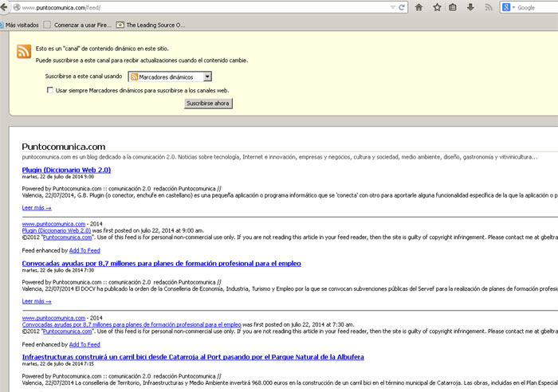Click date text 'martes, 22 de julio de 2014 7:15'
Viewport: 558px width, 392px height.
pyautogui.click(x=58, y=364)
